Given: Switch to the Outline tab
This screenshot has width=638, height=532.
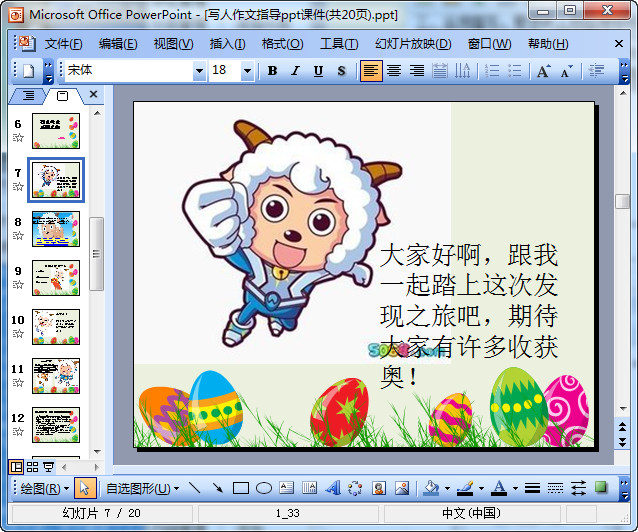Looking at the screenshot, I should [28, 96].
